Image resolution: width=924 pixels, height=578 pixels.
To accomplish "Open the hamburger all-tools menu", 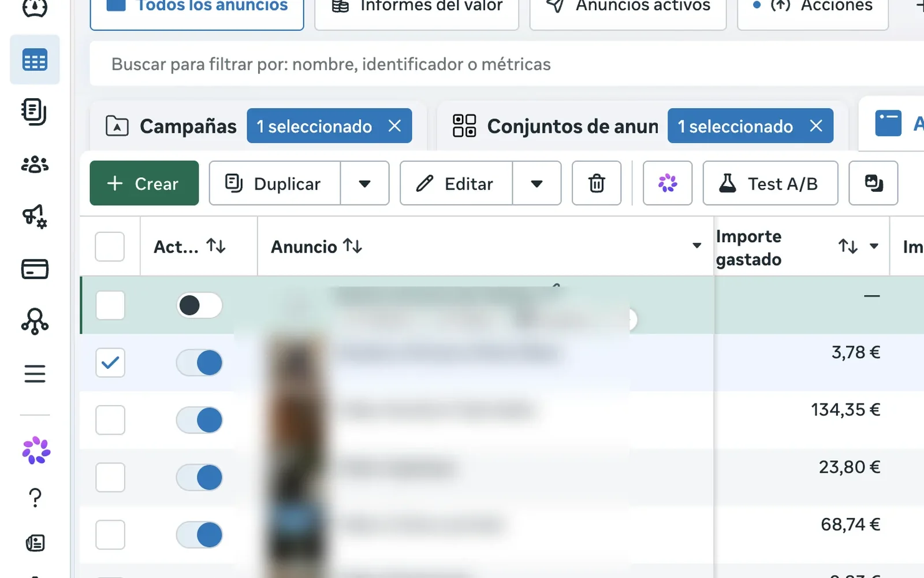I will (35, 373).
